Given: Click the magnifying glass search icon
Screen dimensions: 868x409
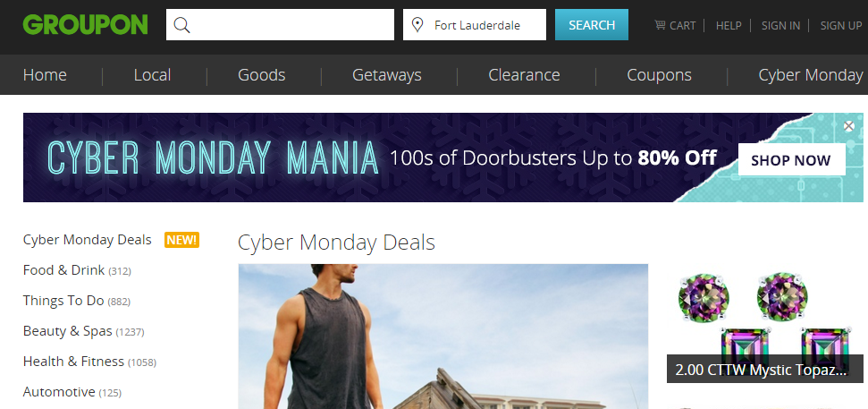Looking at the screenshot, I should click(181, 25).
